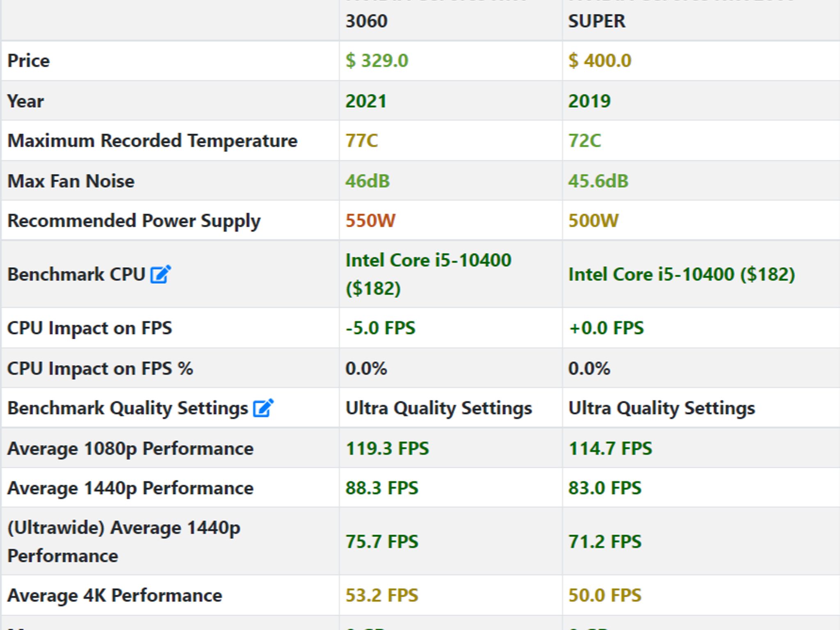Click the Recommended Power Supply label
840x630 pixels.
tap(134, 221)
